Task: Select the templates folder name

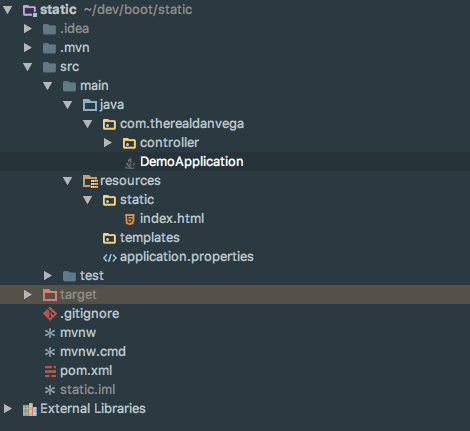Action: (x=150, y=238)
